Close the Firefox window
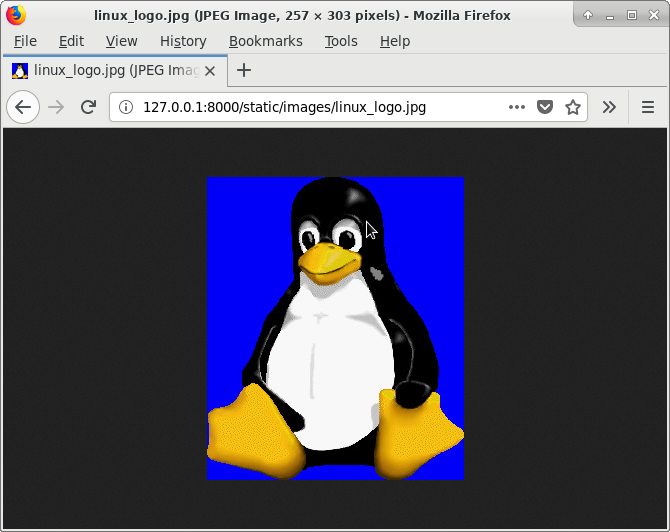 click(x=654, y=15)
